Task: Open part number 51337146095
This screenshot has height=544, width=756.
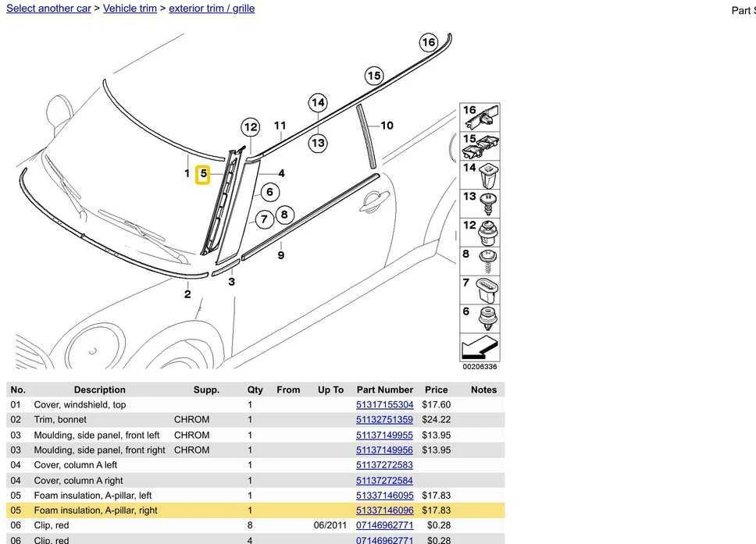Action: pyautogui.click(x=385, y=496)
